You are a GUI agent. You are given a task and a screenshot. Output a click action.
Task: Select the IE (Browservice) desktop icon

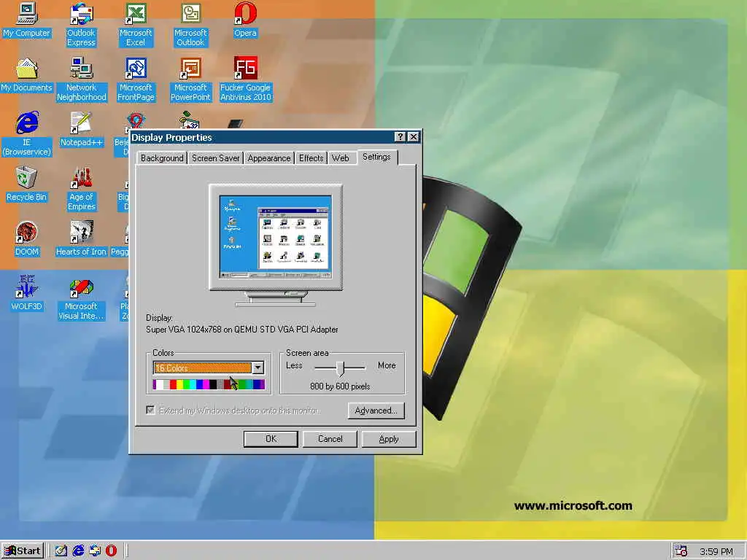pyautogui.click(x=27, y=134)
